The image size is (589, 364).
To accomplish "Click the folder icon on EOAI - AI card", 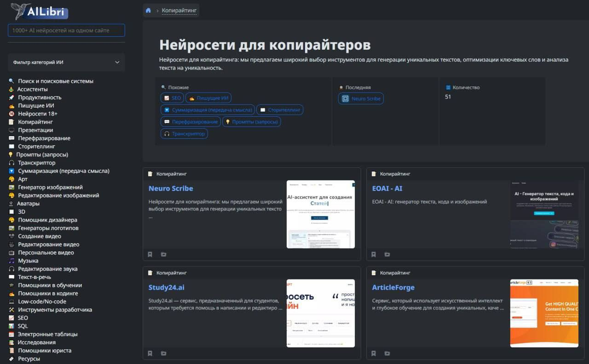I will (387, 254).
